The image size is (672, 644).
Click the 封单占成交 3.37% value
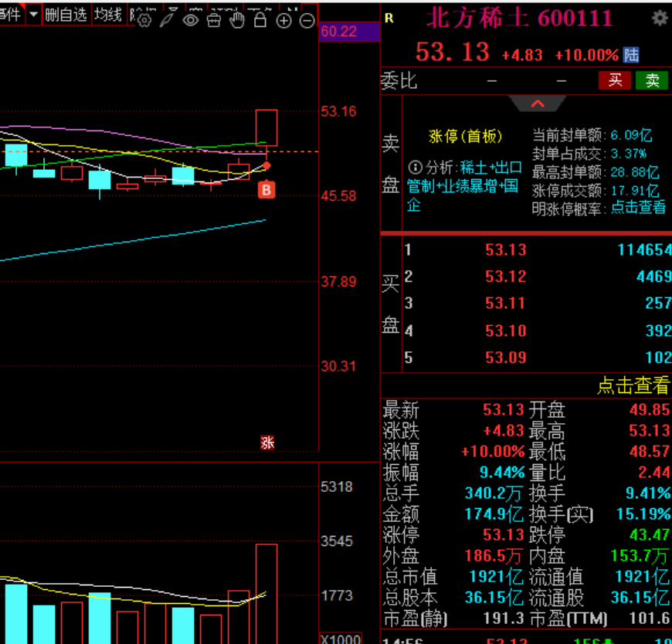click(628, 154)
